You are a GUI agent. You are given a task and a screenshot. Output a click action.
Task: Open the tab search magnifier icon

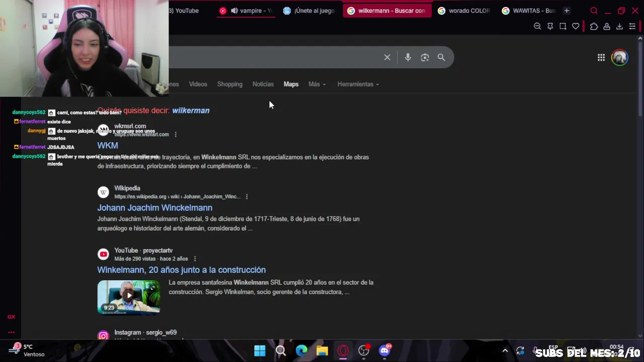[594, 11]
